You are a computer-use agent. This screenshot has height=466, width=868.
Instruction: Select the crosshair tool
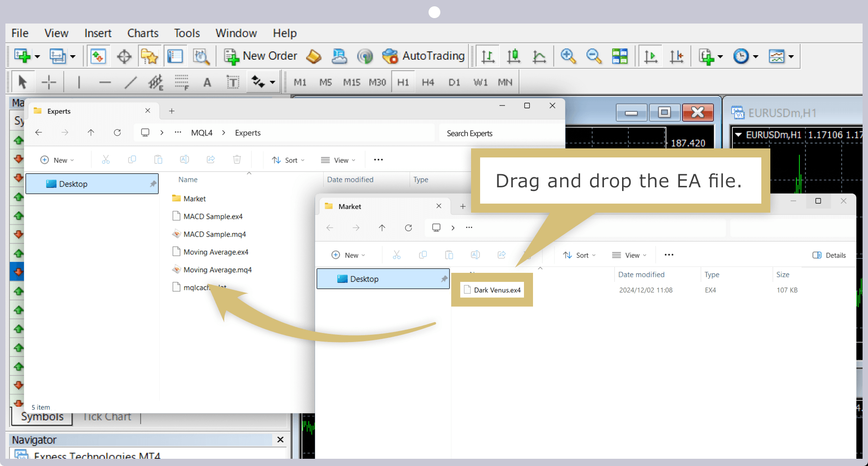click(x=49, y=82)
